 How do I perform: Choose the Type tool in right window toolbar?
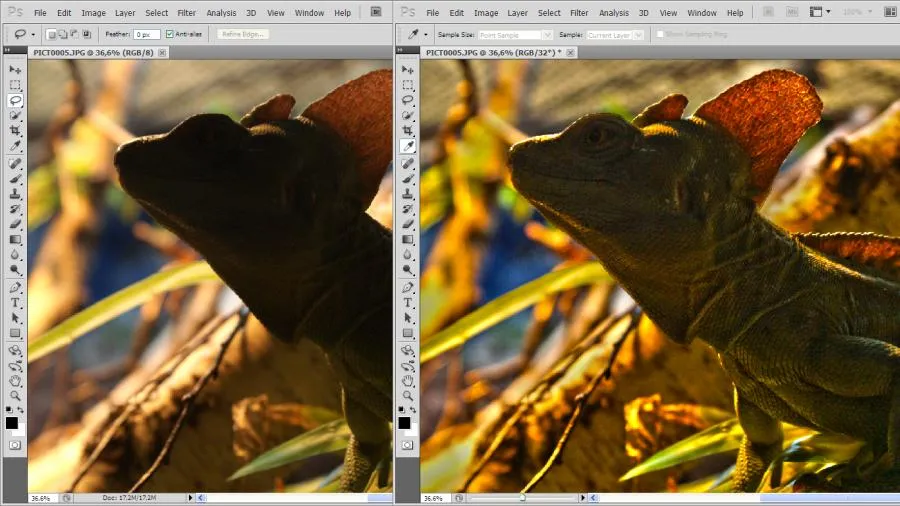click(x=408, y=302)
